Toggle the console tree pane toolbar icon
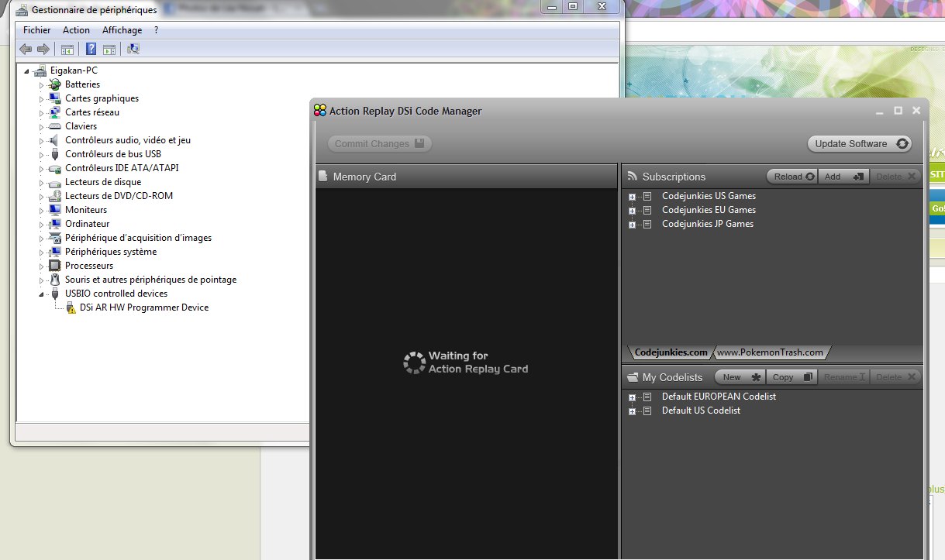 [67, 50]
